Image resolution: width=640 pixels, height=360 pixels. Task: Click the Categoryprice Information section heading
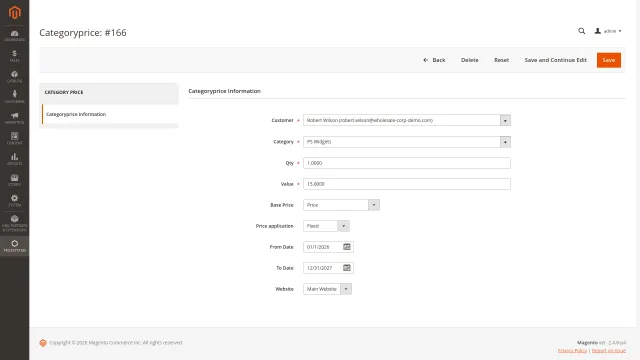point(224,91)
